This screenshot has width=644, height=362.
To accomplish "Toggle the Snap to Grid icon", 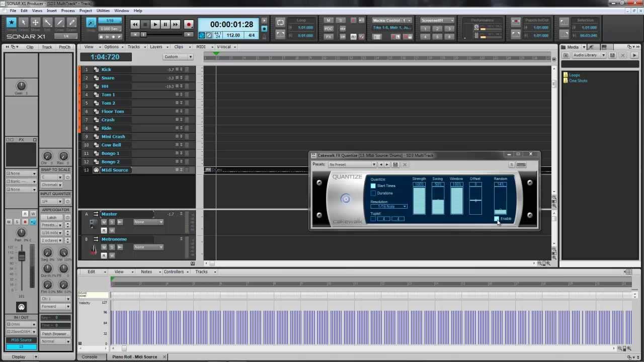I will (91, 22).
